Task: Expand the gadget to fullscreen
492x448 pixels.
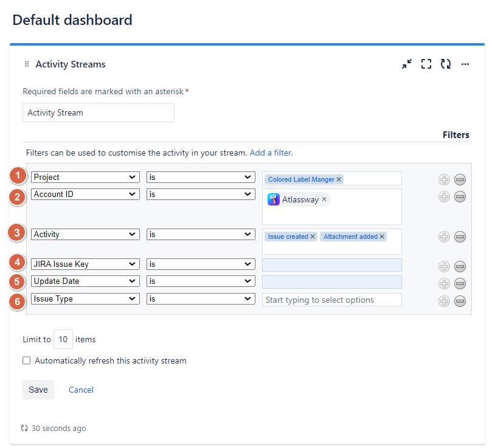Action: tap(426, 64)
